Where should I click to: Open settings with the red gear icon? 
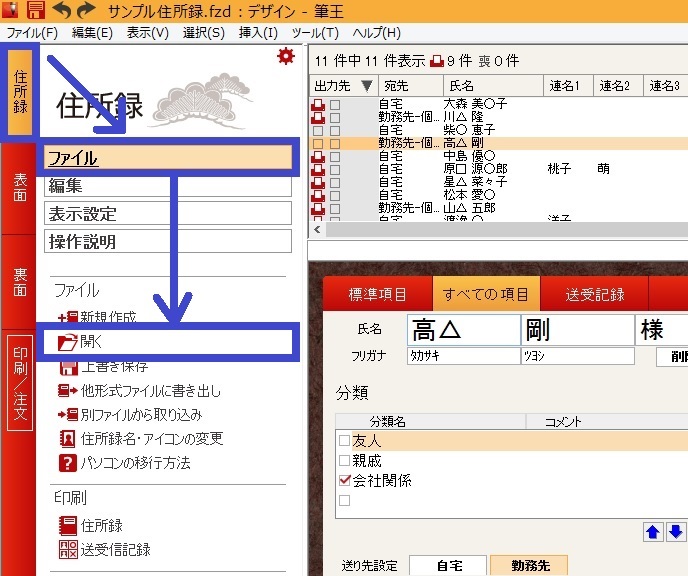click(286, 57)
